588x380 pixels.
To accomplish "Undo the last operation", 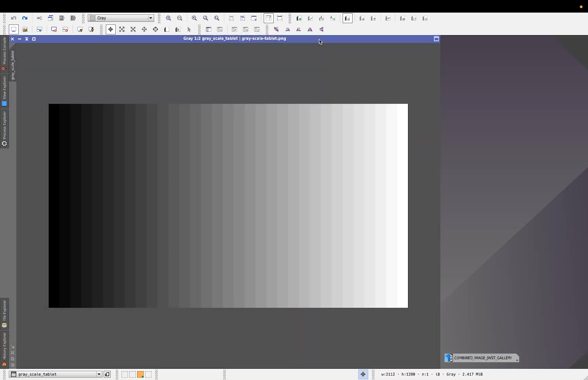I will click(14, 18).
